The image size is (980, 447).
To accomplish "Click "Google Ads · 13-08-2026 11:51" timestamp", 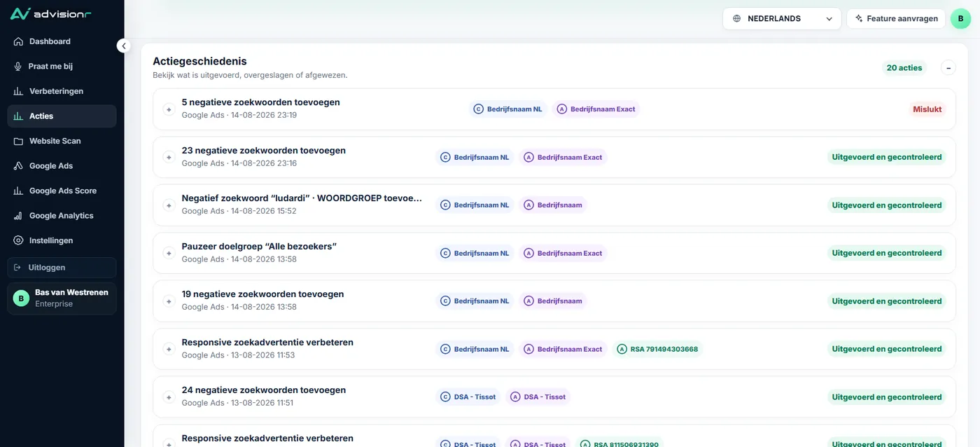I will click(238, 403).
